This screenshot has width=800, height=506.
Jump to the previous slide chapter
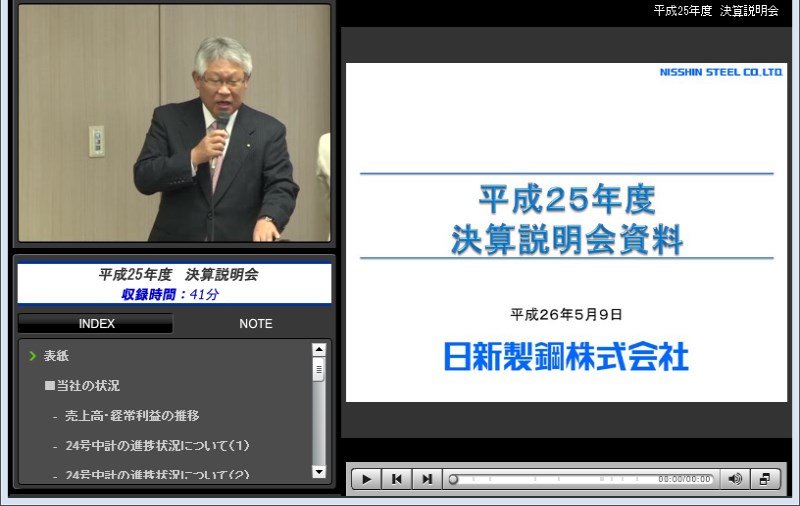click(x=396, y=479)
